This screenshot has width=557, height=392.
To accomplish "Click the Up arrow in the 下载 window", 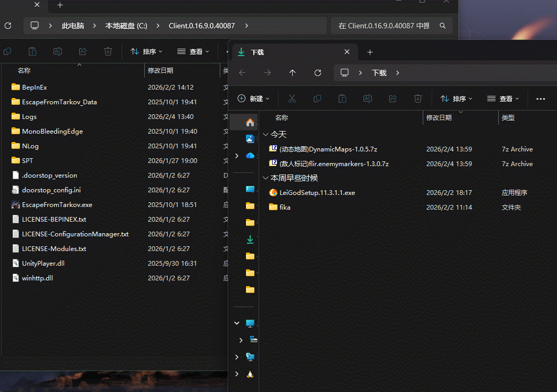I will click(293, 73).
